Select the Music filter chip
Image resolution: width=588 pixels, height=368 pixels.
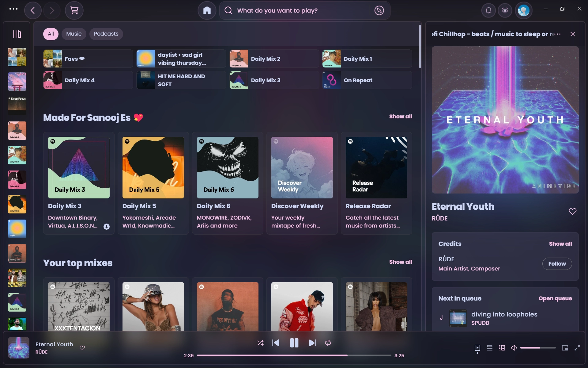[x=74, y=34]
